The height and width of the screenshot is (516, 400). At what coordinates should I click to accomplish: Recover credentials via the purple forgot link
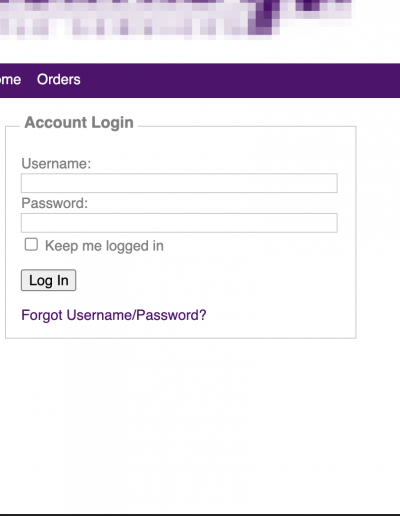pos(114,315)
